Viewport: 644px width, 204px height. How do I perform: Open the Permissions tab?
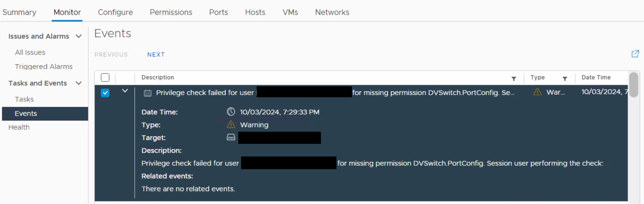[x=171, y=12]
